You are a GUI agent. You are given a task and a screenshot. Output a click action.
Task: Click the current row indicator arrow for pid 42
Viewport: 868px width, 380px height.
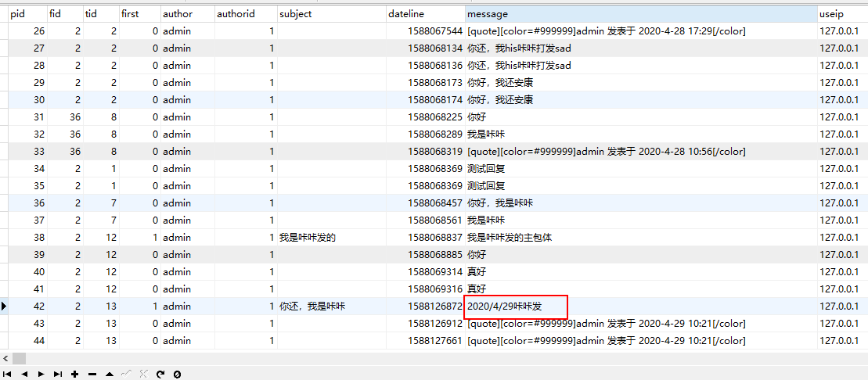[x=4, y=306]
